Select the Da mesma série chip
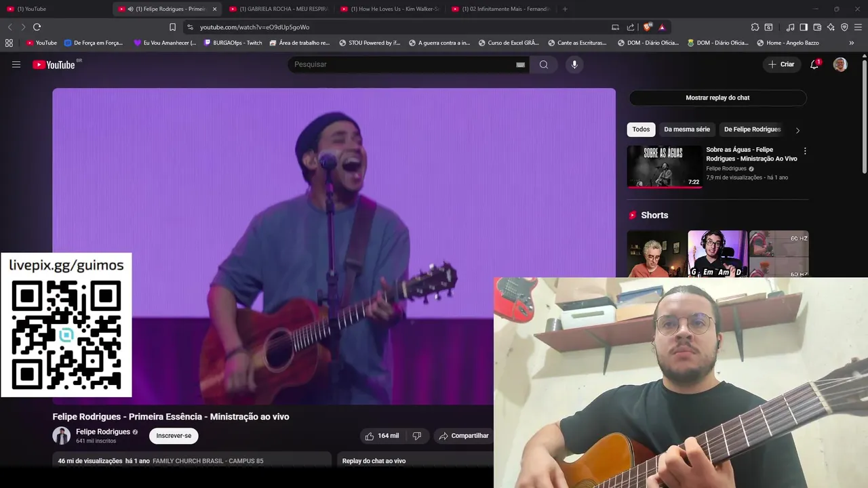 pyautogui.click(x=687, y=129)
